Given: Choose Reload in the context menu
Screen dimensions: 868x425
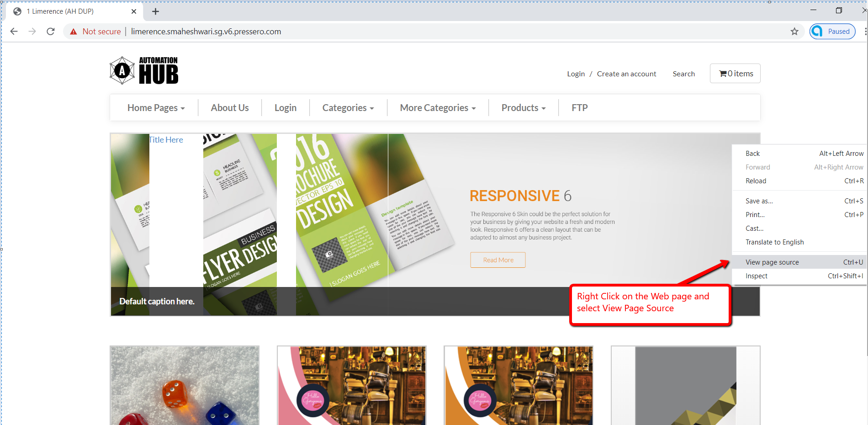Looking at the screenshot, I should click(799, 181).
